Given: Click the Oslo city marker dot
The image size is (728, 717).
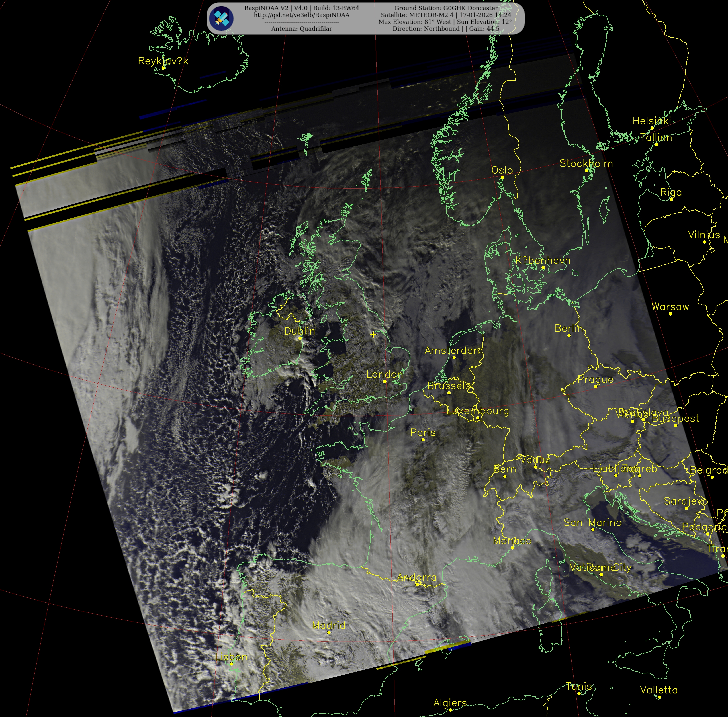Looking at the screenshot, I should point(502,177).
